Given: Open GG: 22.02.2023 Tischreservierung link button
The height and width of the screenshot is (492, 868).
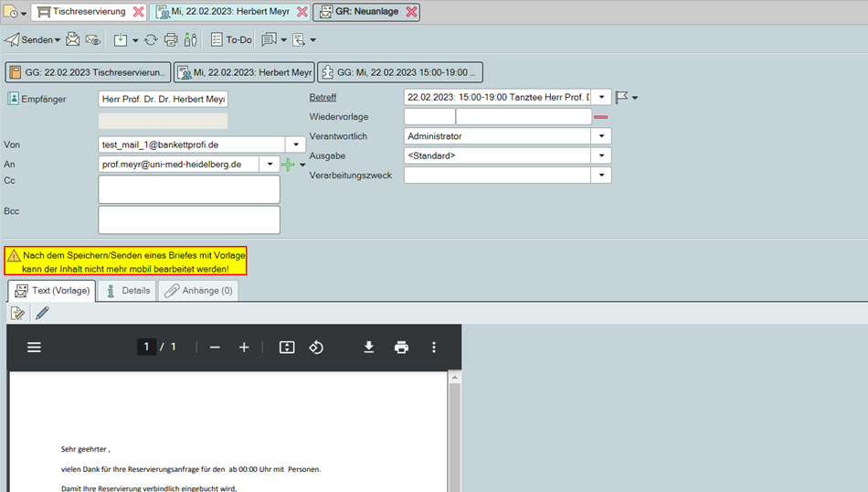Looking at the screenshot, I should coord(89,72).
